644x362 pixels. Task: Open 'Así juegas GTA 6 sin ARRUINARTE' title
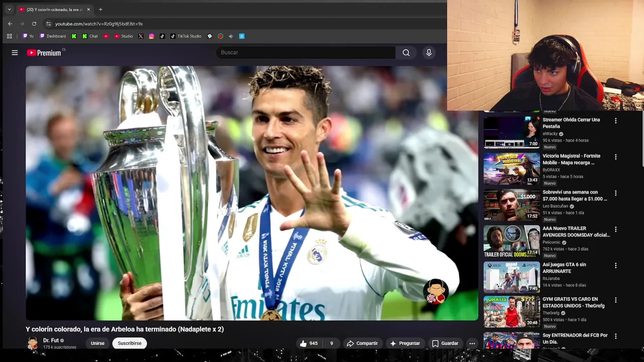[x=565, y=268]
